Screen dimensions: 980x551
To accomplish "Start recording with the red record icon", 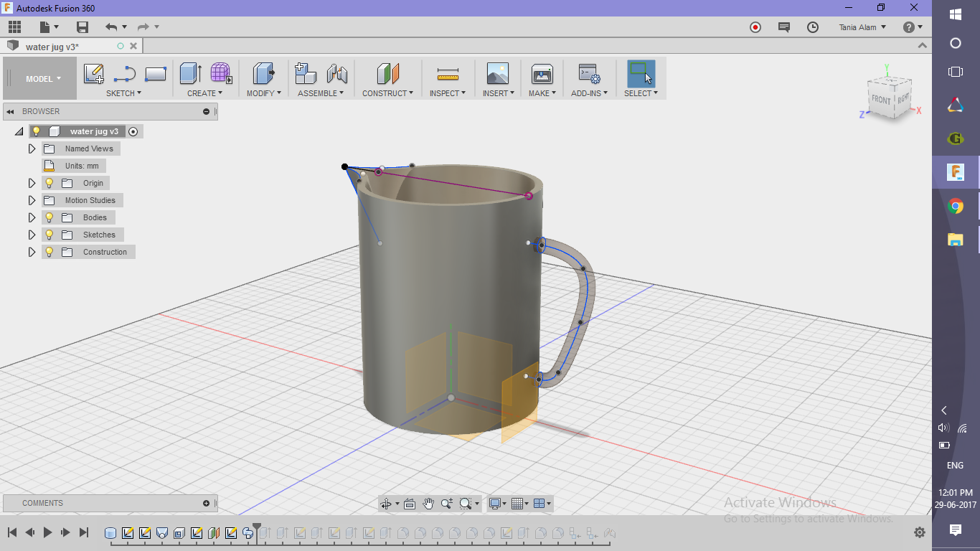I will (755, 27).
